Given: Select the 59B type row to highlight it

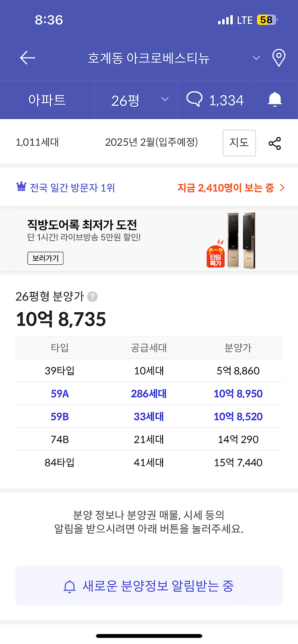Looking at the screenshot, I should [x=149, y=416].
